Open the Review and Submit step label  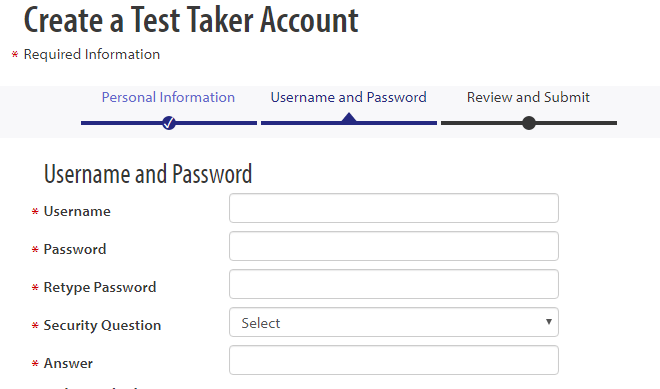tap(528, 97)
